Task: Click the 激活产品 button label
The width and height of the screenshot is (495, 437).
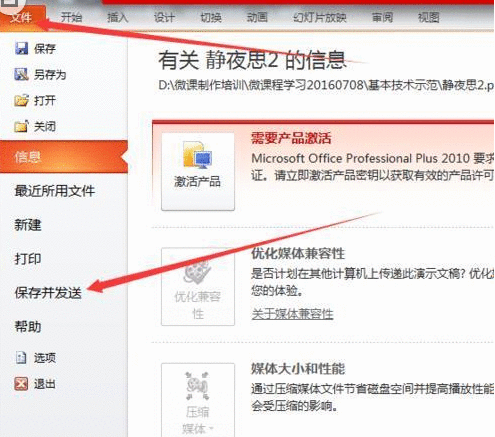Action: tap(197, 181)
